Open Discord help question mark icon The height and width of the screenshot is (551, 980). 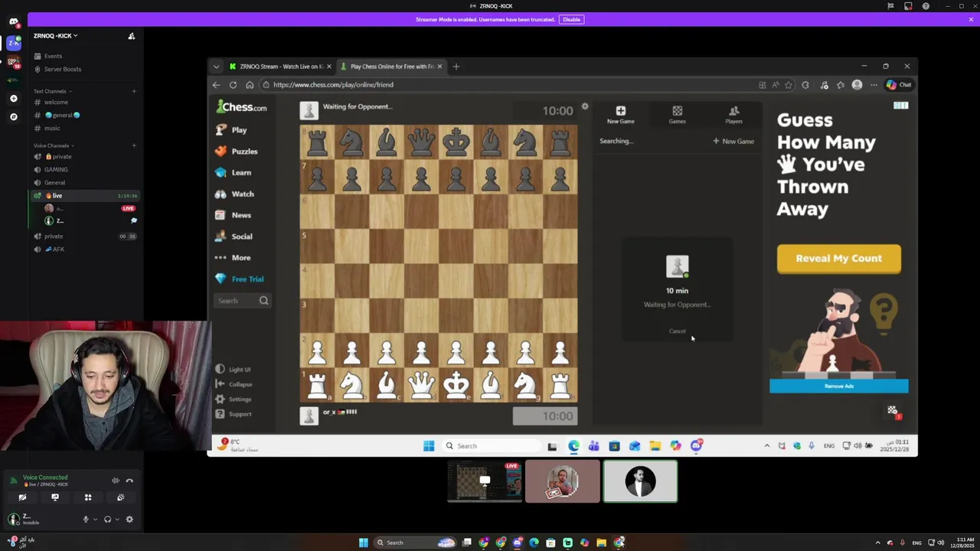[x=926, y=6]
